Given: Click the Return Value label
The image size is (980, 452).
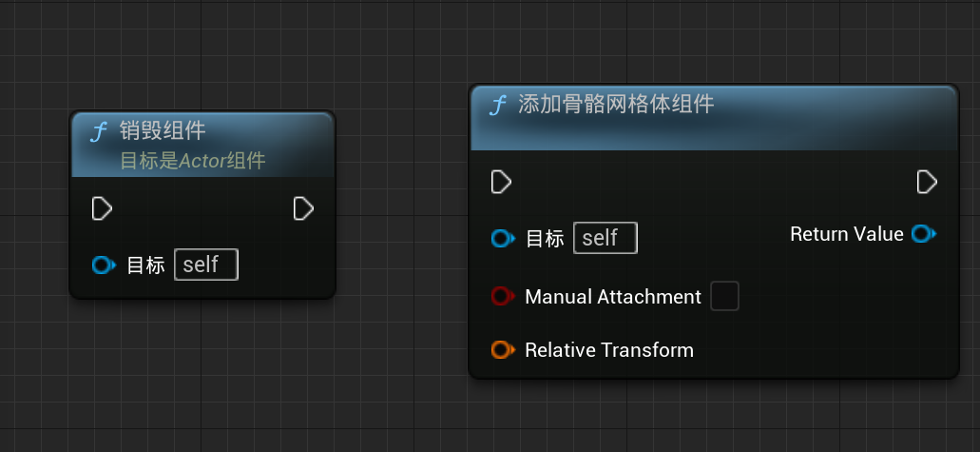Looking at the screenshot, I should [x=847, y=234].
